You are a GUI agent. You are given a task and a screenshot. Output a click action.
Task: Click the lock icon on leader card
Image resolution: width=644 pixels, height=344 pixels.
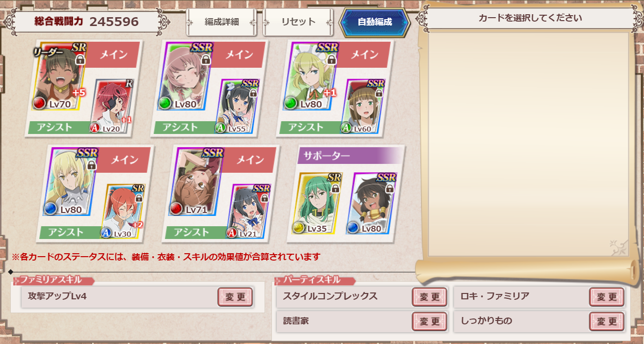[80, 60]
